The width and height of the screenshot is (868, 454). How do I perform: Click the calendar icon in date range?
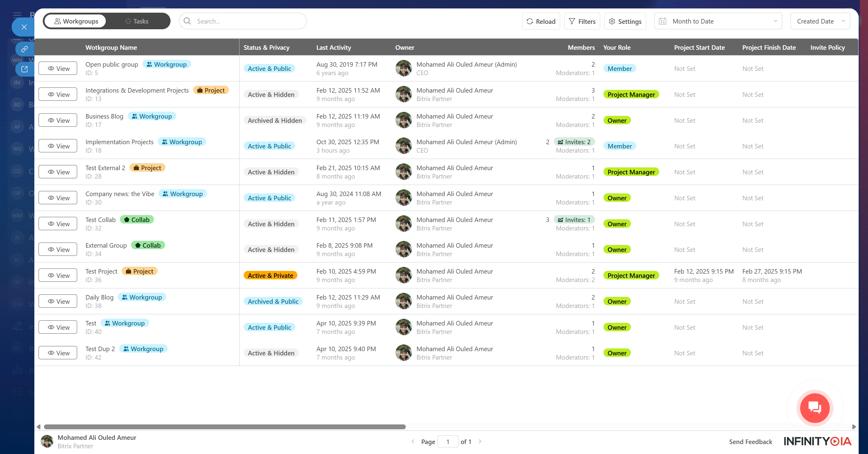(x=663, y=21)
